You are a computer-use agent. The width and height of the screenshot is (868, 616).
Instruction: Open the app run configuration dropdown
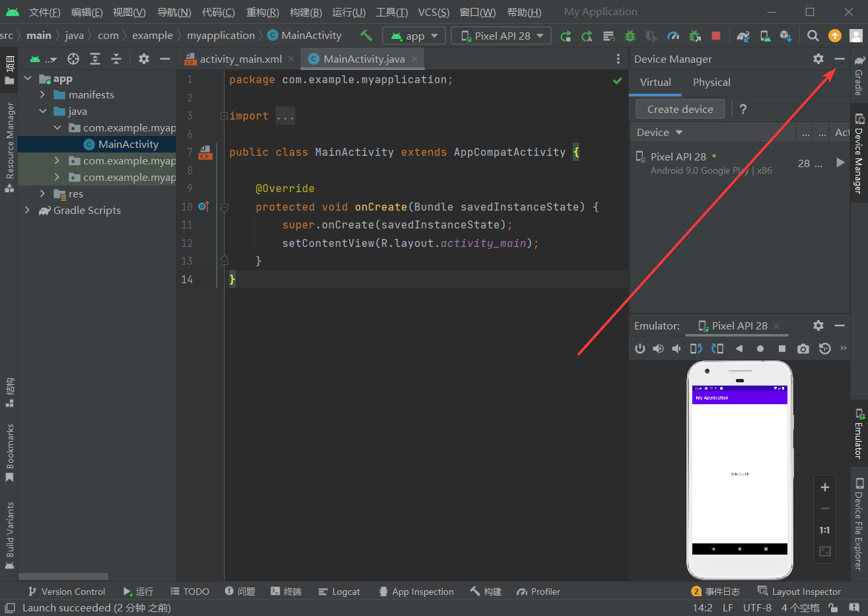pos(414,35)
